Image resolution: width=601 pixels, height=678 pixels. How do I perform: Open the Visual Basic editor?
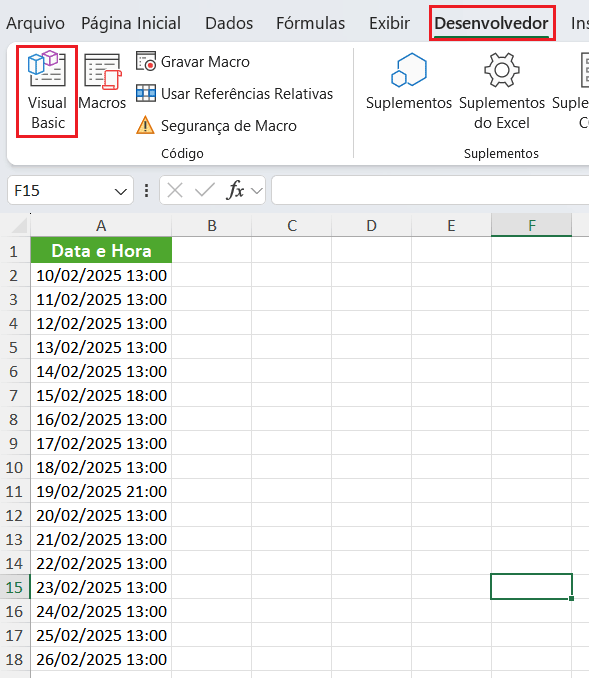point(47,91)
